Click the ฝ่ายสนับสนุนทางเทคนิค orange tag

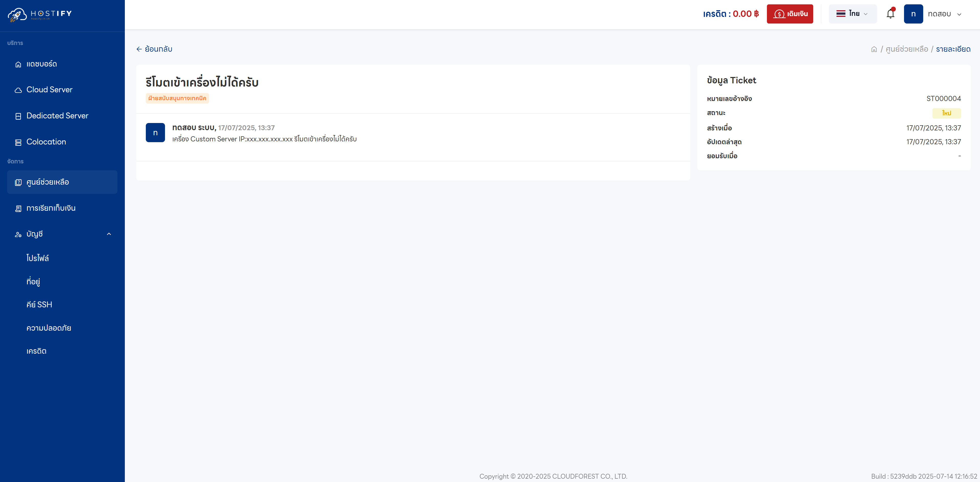[x=177, y=98]
